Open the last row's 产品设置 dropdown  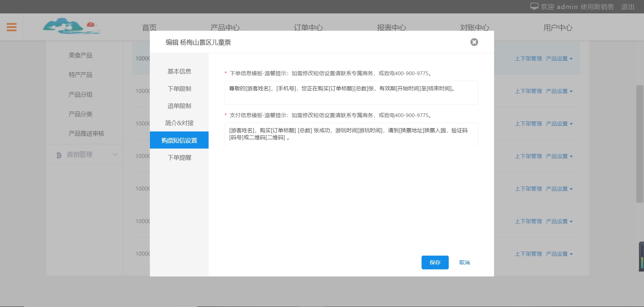point(559,254)
